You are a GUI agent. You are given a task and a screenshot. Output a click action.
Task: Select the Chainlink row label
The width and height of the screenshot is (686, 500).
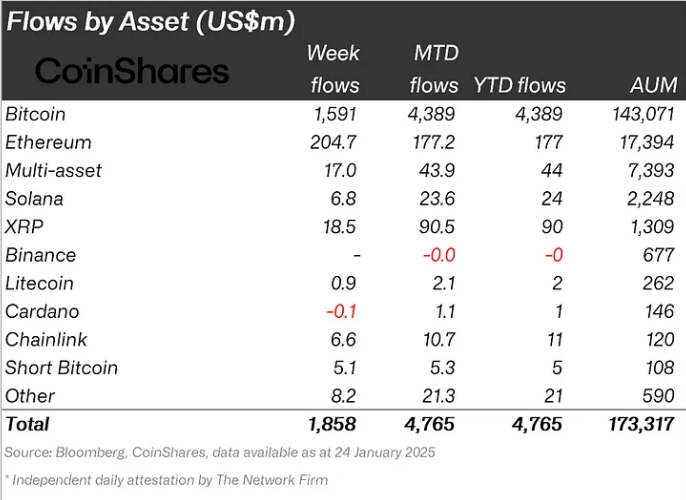(x=46, y=339)
